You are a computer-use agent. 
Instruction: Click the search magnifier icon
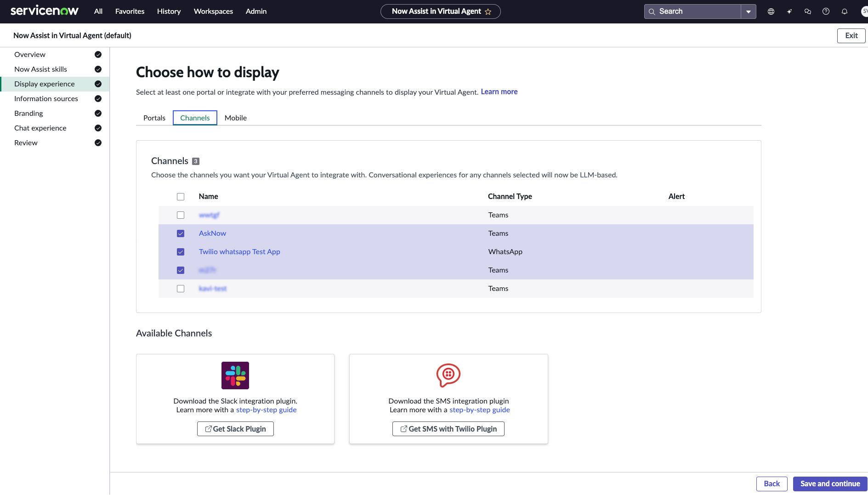click(x=652, y=11)
